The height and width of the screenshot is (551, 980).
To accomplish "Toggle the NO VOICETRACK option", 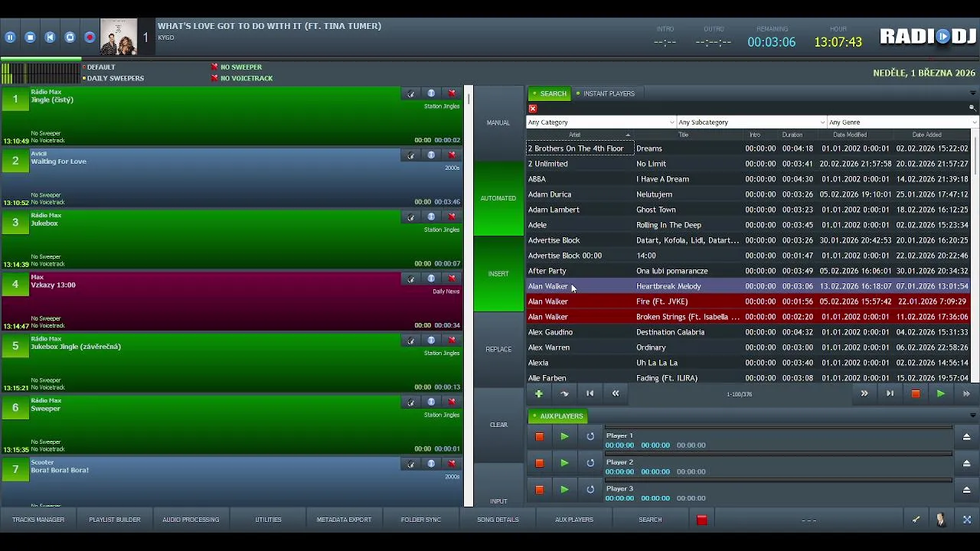I will click(242, 78).
